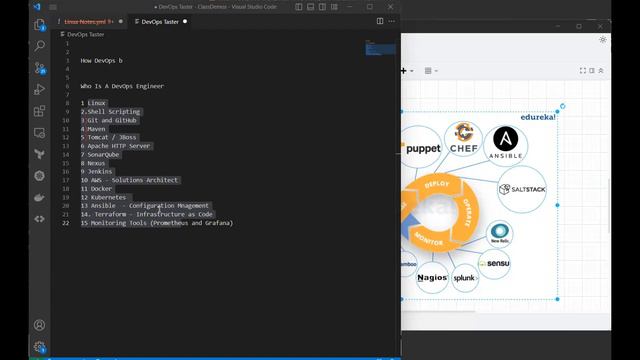Screen dimensions: 640x360
Task: Click the plus insert button in diagram toolbar
Action: pyautogui.click(x=404, y=71)
